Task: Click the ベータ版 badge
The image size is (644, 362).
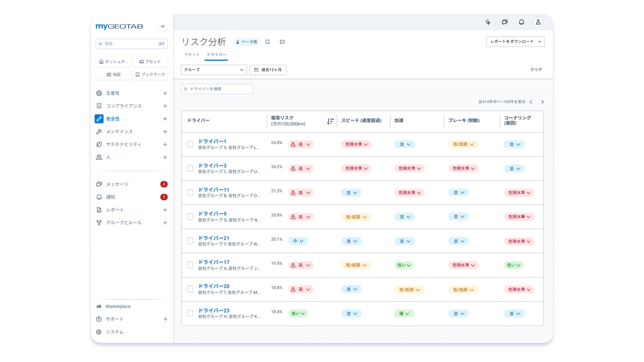Action: [x=247, y=42]
